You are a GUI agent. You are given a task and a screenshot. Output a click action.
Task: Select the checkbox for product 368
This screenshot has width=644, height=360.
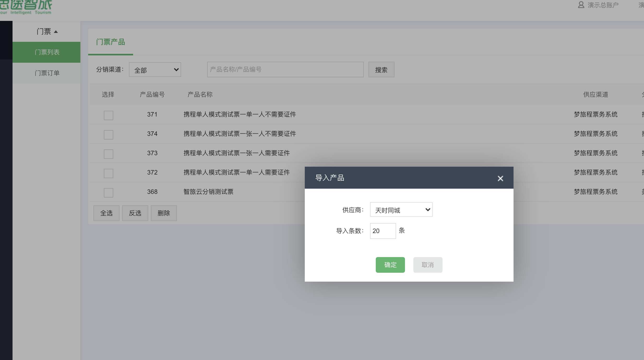[x=108, y=193]
